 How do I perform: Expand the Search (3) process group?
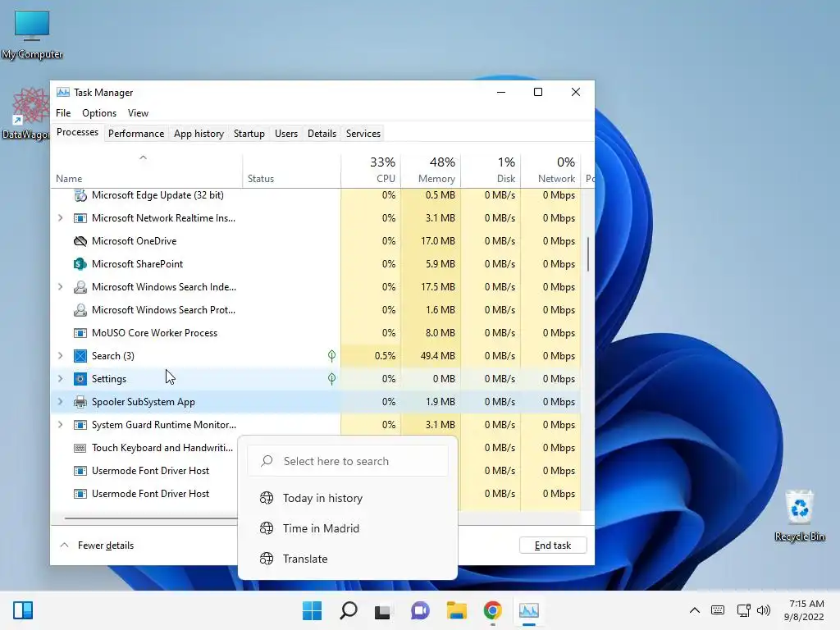click(60, 356)
